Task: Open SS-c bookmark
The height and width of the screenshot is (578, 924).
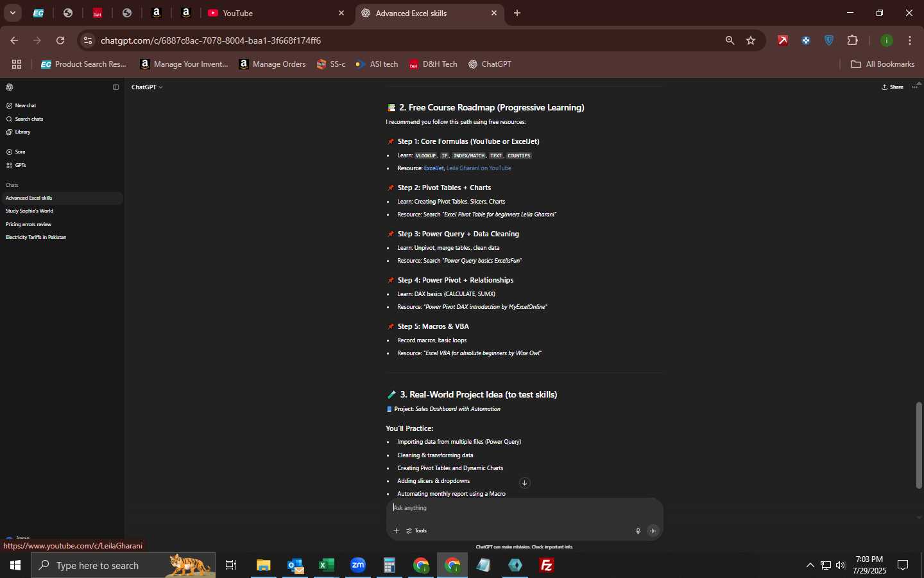Action: click(331, 64)
